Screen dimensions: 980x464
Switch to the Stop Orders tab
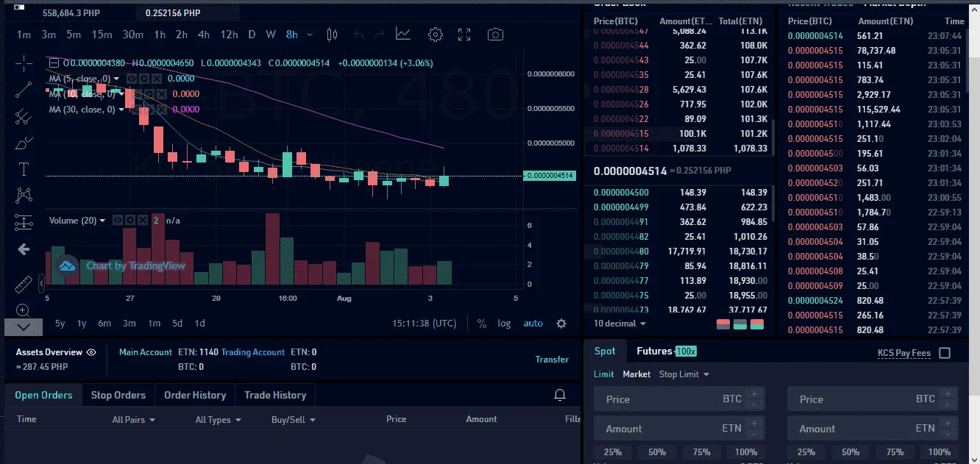coord(118,395)
